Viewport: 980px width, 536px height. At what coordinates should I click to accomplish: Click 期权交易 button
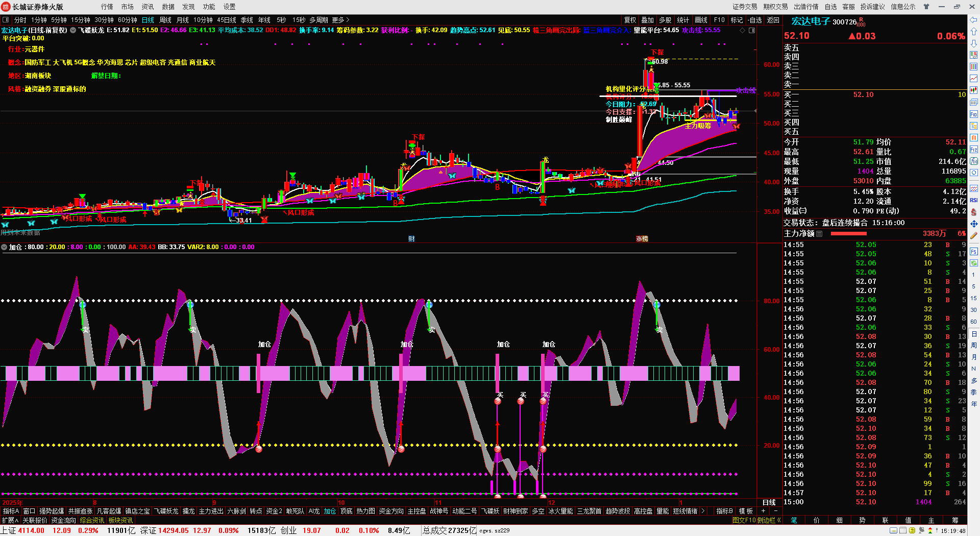[775, 7]
